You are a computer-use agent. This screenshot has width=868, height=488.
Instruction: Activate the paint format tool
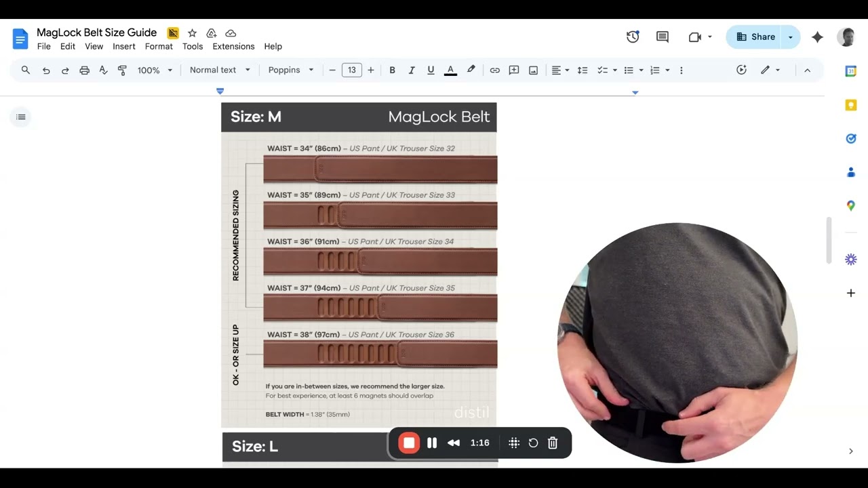(x=122, y=70)
